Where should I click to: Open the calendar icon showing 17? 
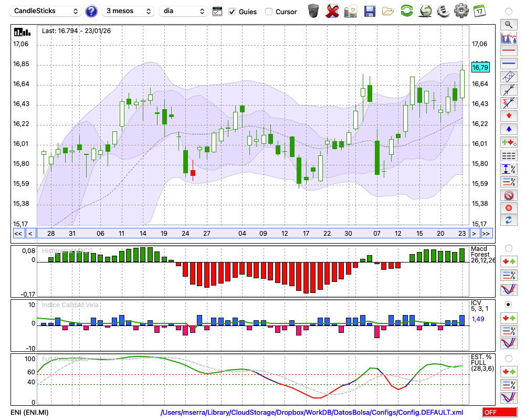(x=479, y=11)
